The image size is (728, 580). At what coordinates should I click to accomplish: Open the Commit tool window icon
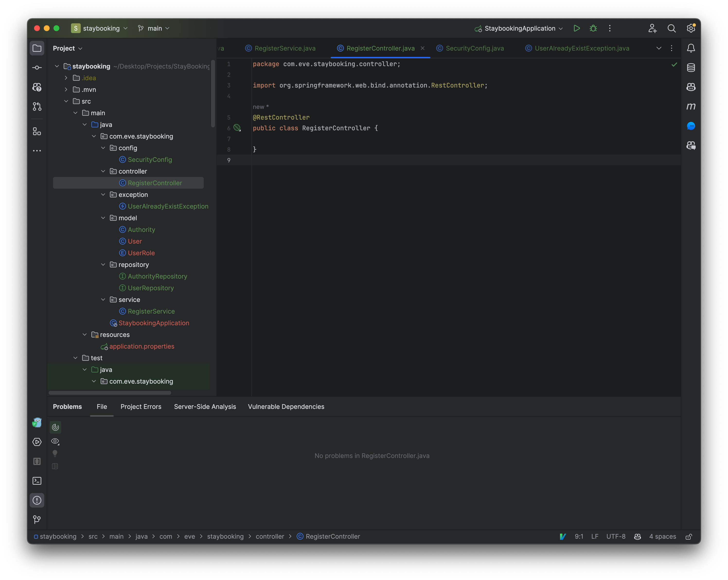click(37, 68)
